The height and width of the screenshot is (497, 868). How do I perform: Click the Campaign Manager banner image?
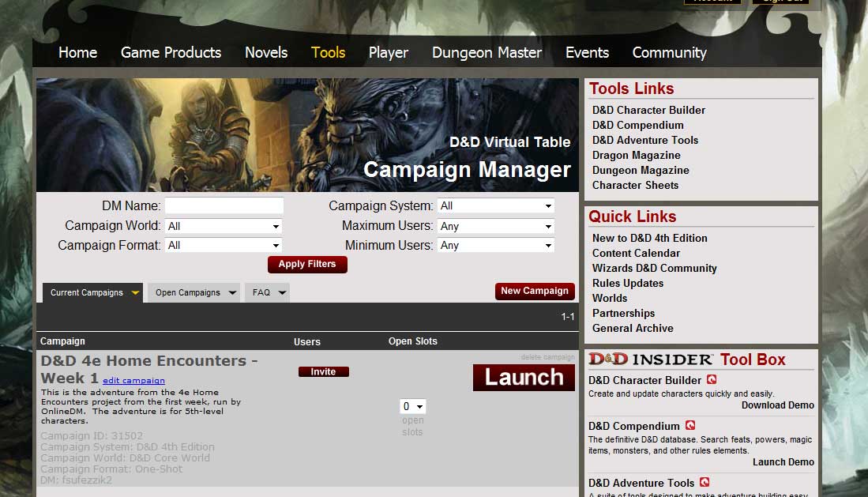pos(307,135)
